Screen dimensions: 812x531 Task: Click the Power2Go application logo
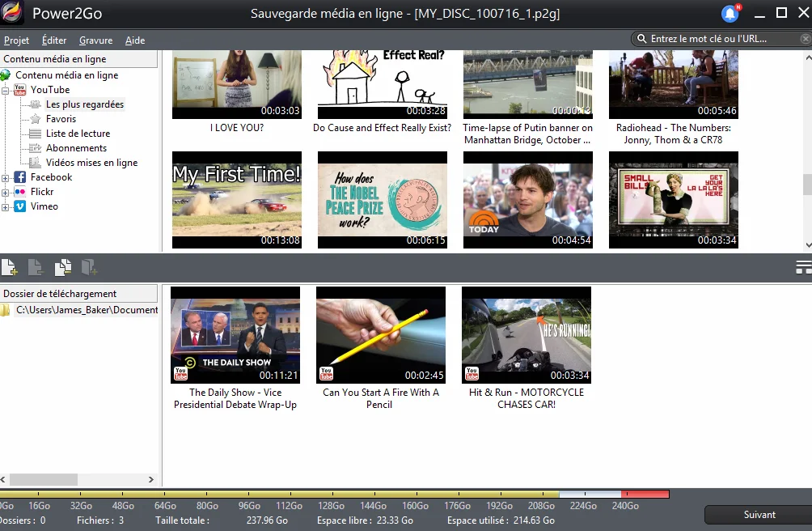[x=12, y=13]
